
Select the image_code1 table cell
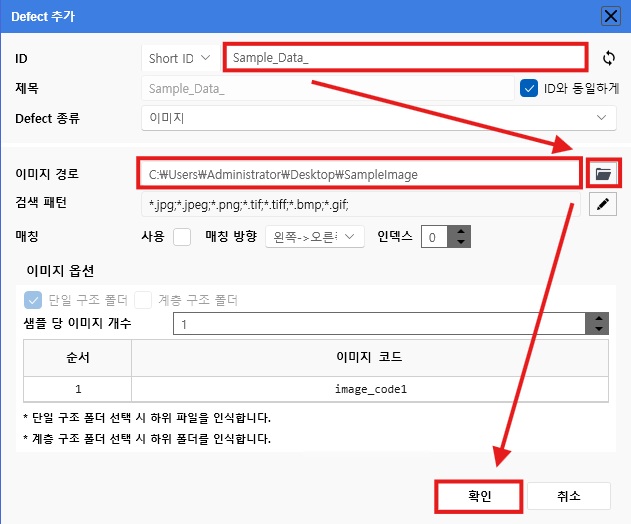coord(370,389)
